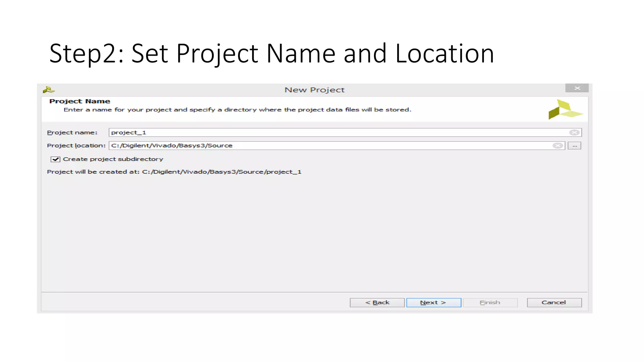Open the location browser with the ... button
This screenshot has height=362, width=644.
click(575, 146)
